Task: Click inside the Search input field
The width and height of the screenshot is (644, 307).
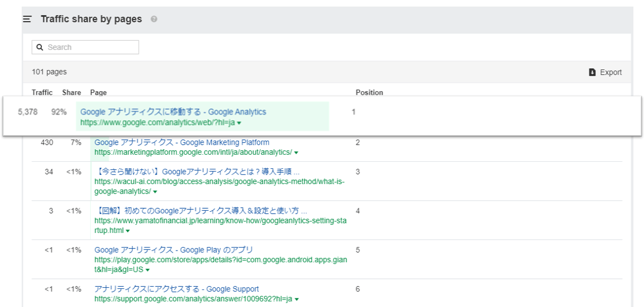Action: tap(86, 46)
